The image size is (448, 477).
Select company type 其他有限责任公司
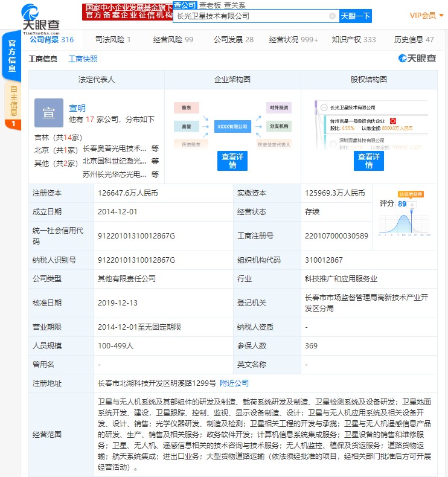(x=127, y=279)
